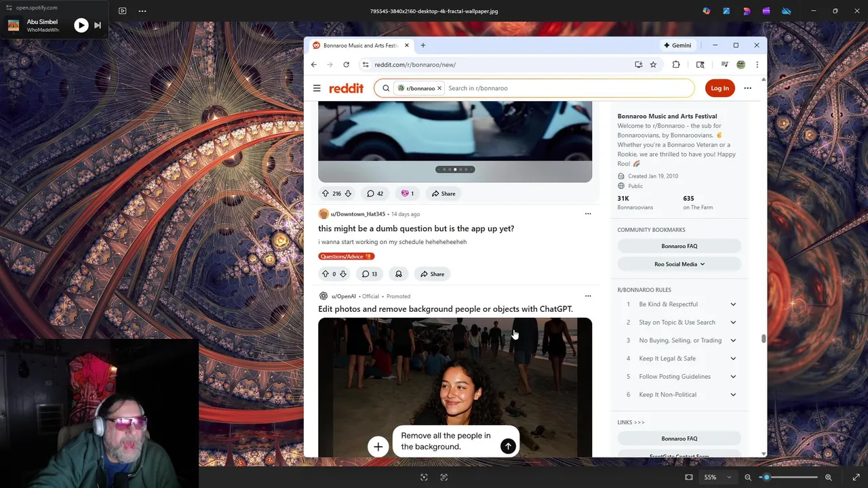
Task: Click the zoom in magnifier in Photos
Action: [829, 477]
